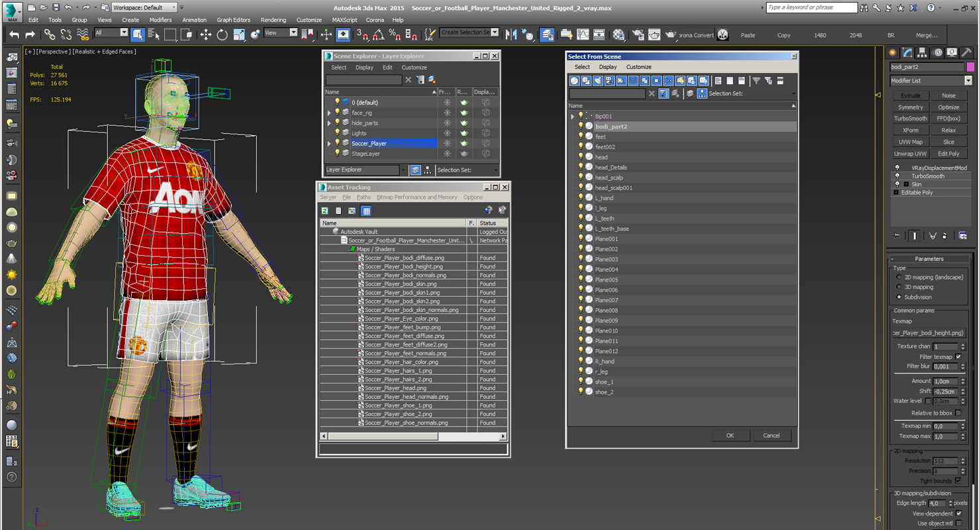Click Configure Modifier Sets icon
The width and height of the screenshot is (980, 530).
point(963,235)
